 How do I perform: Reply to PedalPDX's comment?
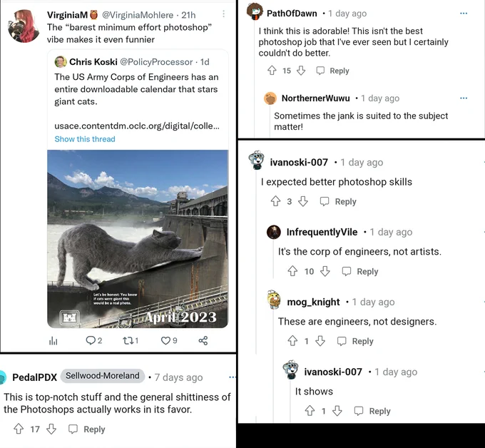[86, 429]
